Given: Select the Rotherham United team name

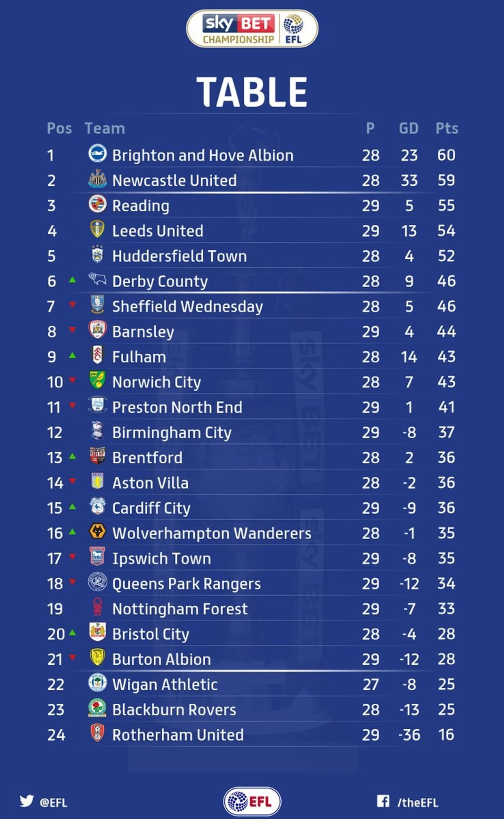Looking at the screenshot, I should pyautogui.click(x=178, y=734).
